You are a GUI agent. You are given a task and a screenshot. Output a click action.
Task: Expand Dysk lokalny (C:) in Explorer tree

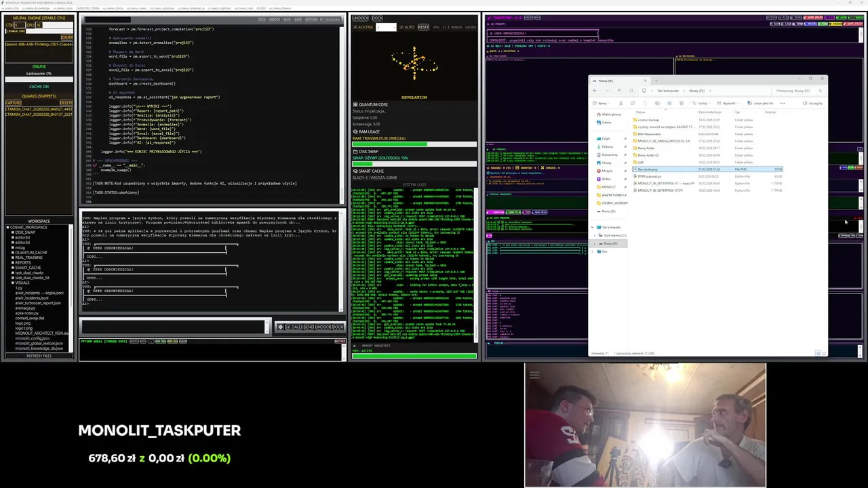click(594, 235)
